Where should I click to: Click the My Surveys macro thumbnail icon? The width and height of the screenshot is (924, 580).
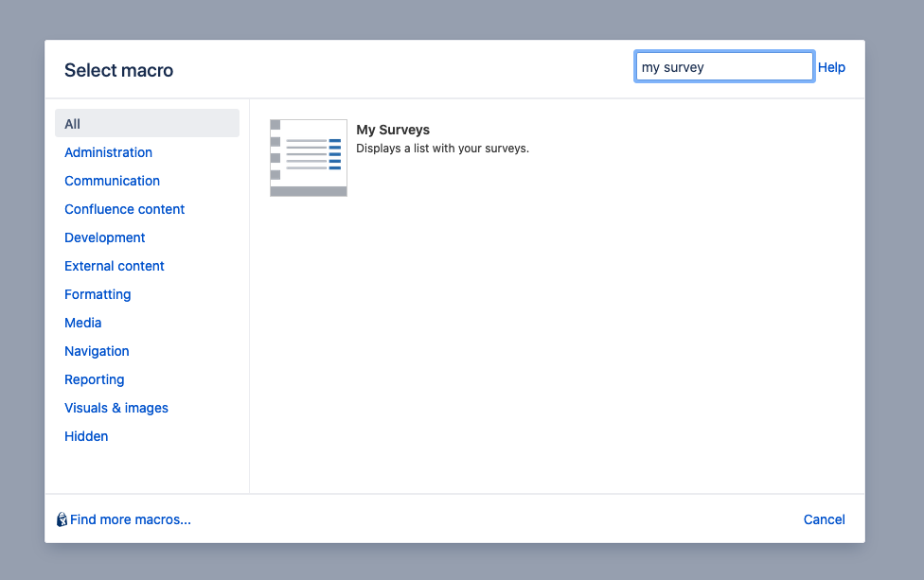tap(309, 158)
